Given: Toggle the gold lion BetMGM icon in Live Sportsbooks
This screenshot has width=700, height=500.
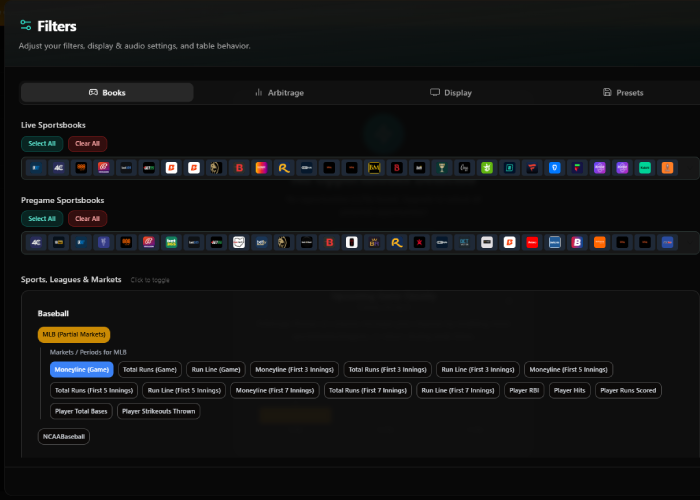Looking at the screenshot, I should tap(216, 168).
